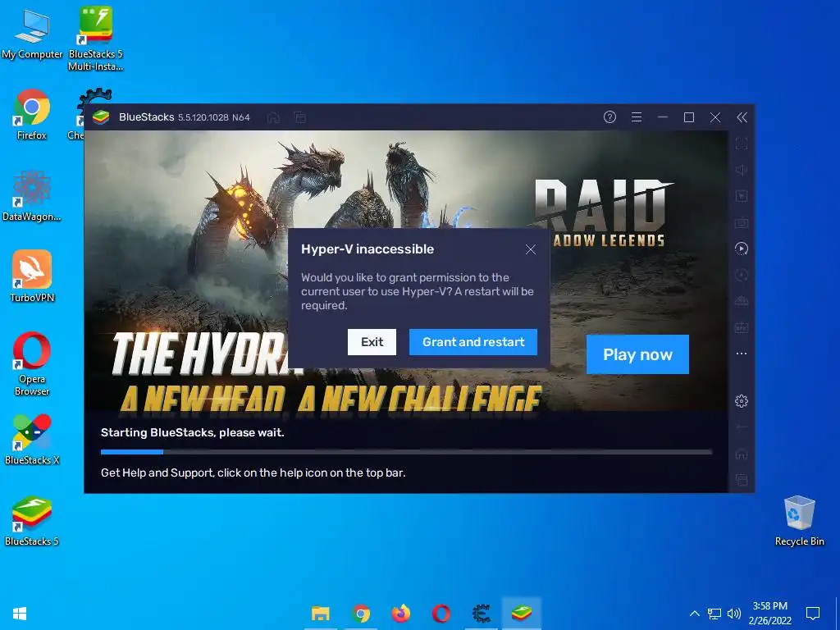Open BlueStacks help icon in title bar
Viewport: 840px width, 630px height.
tap(609, 116)
